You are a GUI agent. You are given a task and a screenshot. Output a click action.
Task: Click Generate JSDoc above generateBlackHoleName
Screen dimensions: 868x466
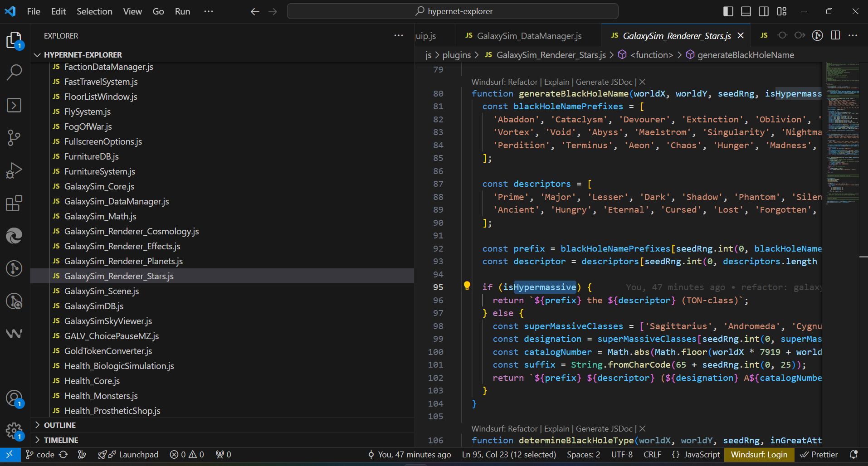(604, 82)
